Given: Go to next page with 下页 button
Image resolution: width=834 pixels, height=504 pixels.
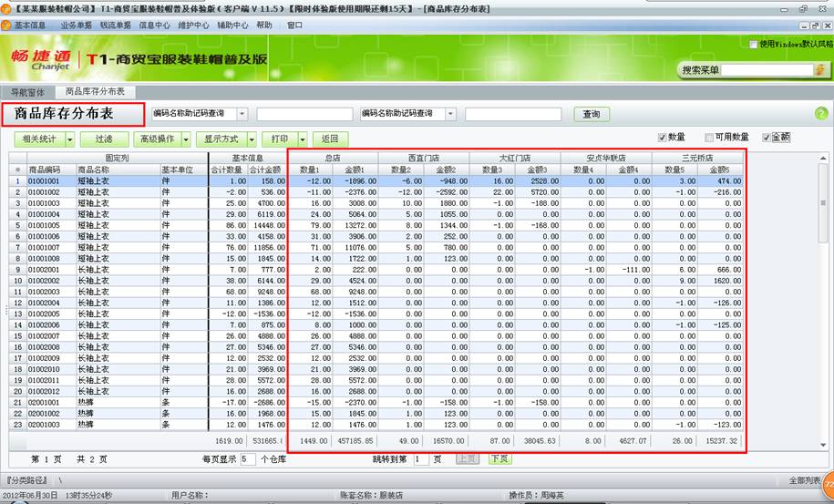Looking at the screenshot, I should click(x=500, y=458).
